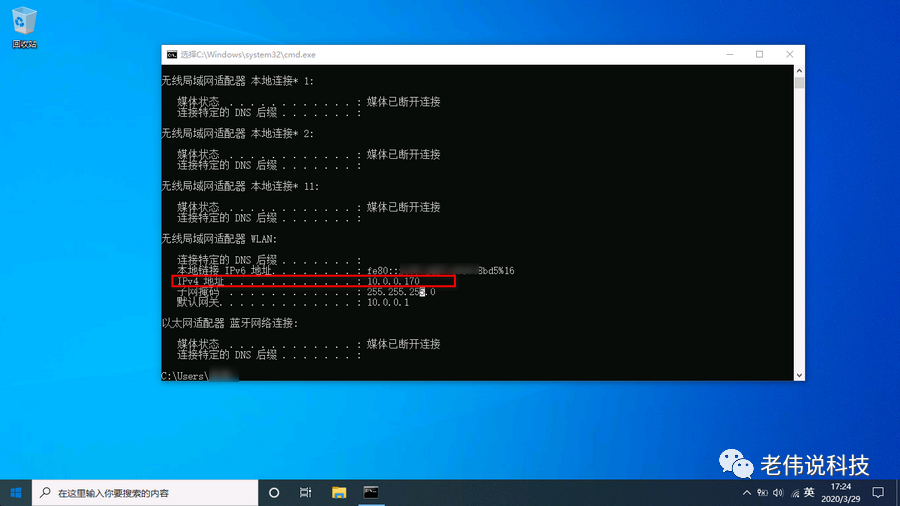Click the cmd vertical scrollbar thumb
This screenshot has width=900, height=506.
pyautogui.click(x=799, y=83)
